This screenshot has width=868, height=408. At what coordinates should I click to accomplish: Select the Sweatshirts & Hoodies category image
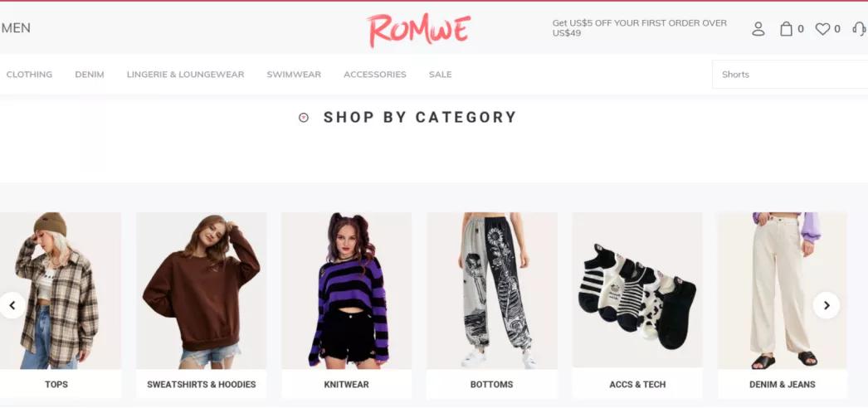point(202,291)
